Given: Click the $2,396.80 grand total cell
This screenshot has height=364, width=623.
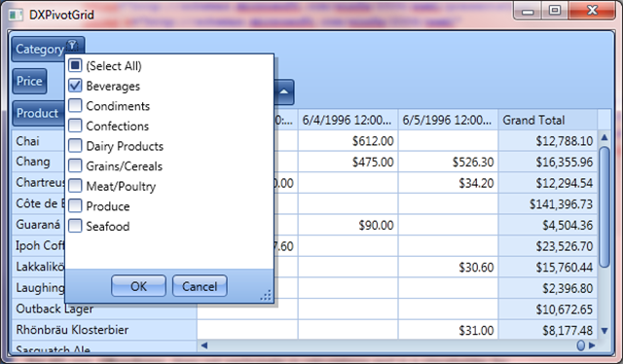Looking at the screenshot, I should pos(548,288).
